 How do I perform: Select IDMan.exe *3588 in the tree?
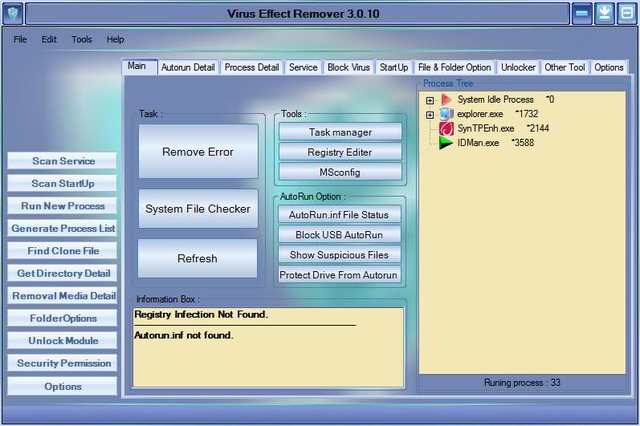[x=496, y=143]
